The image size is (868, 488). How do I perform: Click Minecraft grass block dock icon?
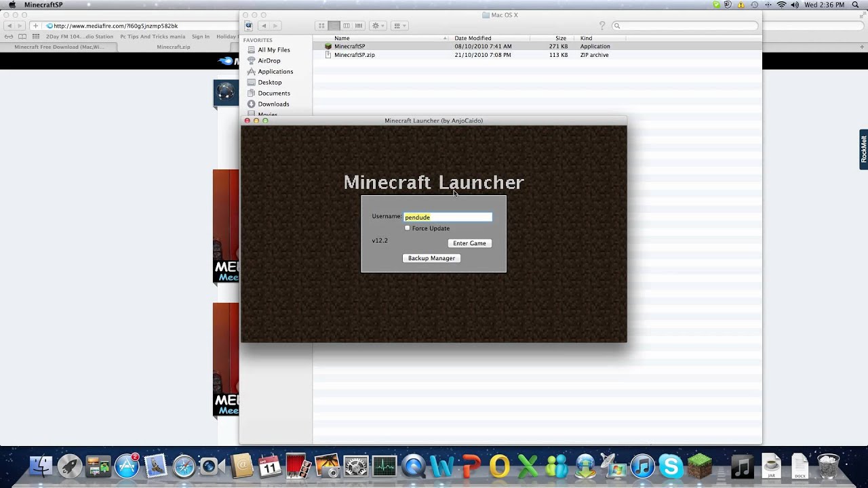point(699,466)
